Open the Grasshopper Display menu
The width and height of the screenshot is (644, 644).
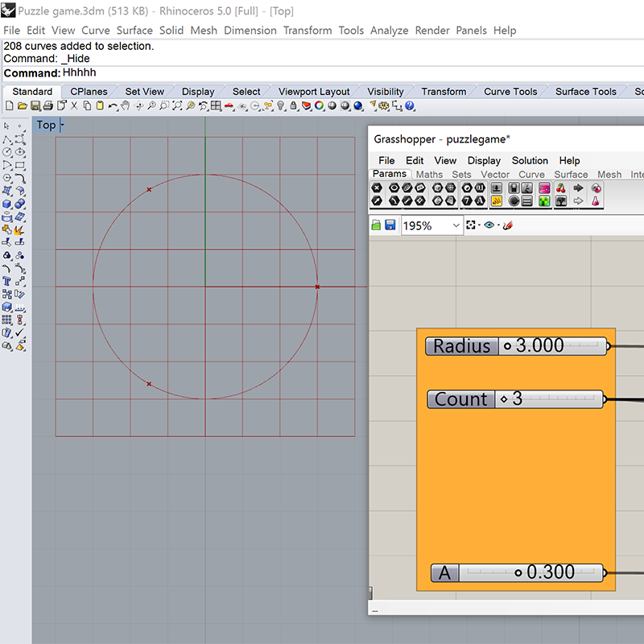pyautogui.click(x=484, y=160)
